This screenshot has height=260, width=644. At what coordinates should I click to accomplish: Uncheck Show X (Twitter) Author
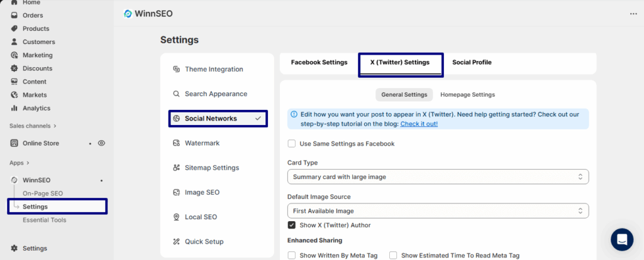(292, 225)
